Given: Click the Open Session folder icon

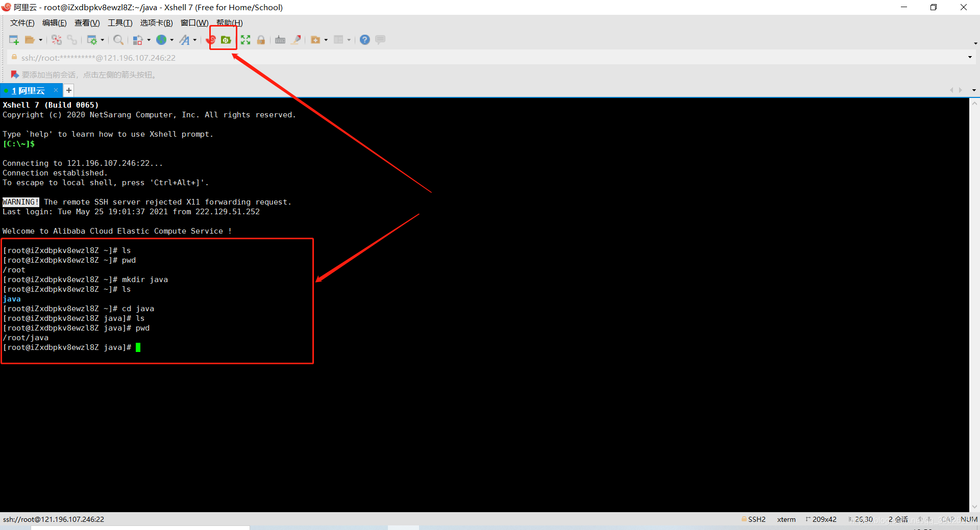Looking at the screenshot, I should (30, 40).
